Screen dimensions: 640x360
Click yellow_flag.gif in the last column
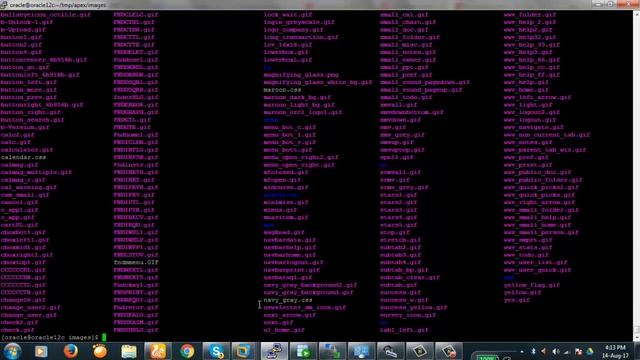coord(531,285)
